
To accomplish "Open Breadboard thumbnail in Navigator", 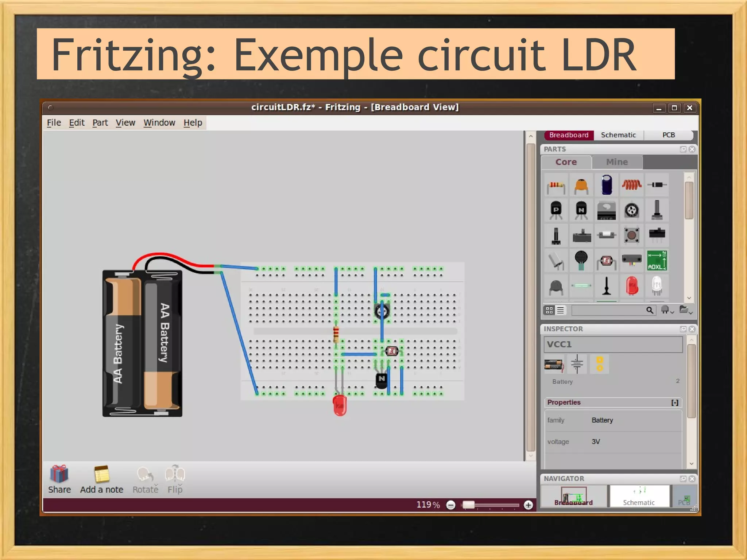I will [573, 496].
